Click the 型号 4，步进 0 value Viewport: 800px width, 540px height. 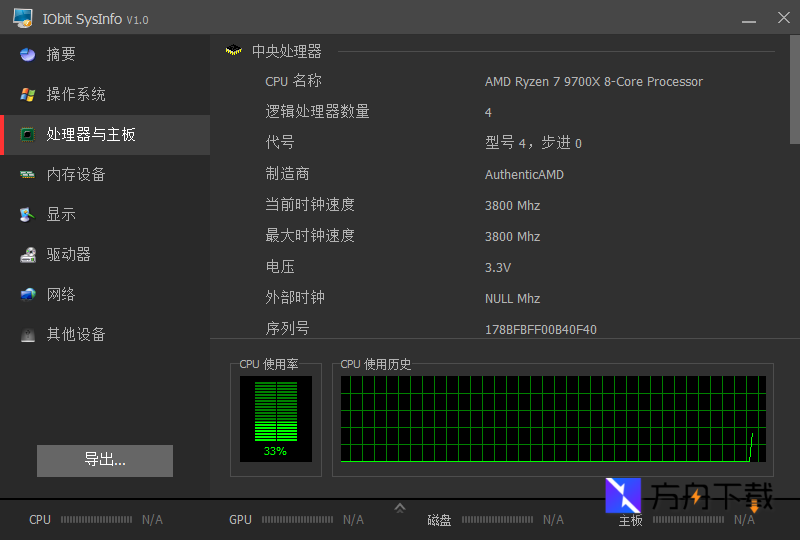(533, 143)
